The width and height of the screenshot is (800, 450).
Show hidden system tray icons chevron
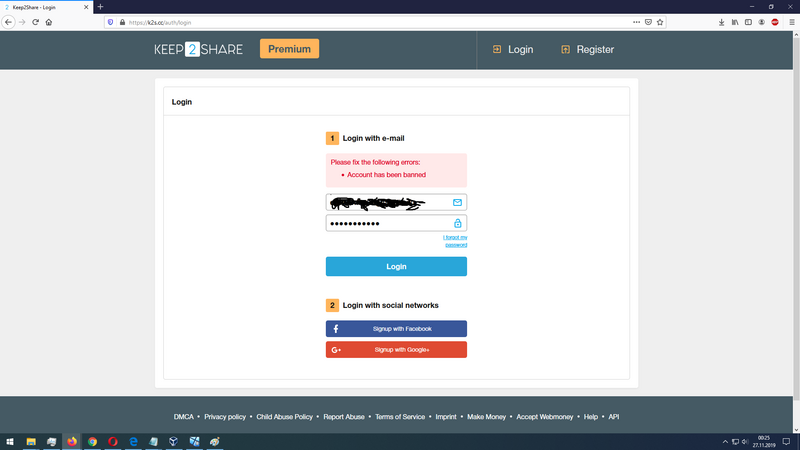[725, 441]
